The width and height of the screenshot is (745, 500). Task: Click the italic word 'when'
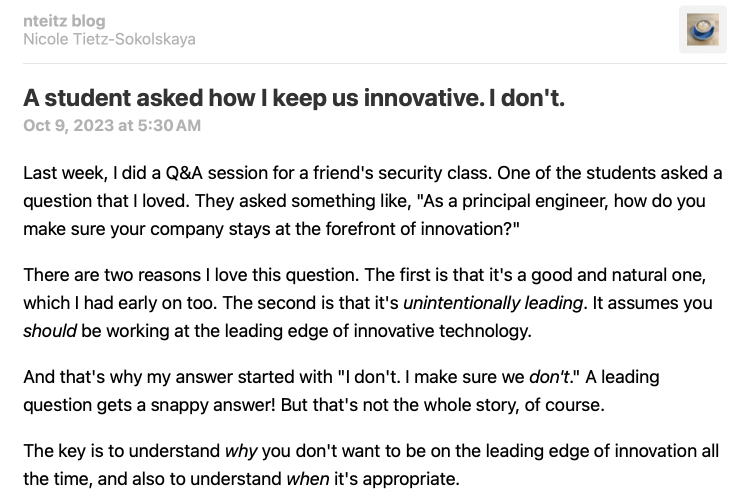(308, 479)
